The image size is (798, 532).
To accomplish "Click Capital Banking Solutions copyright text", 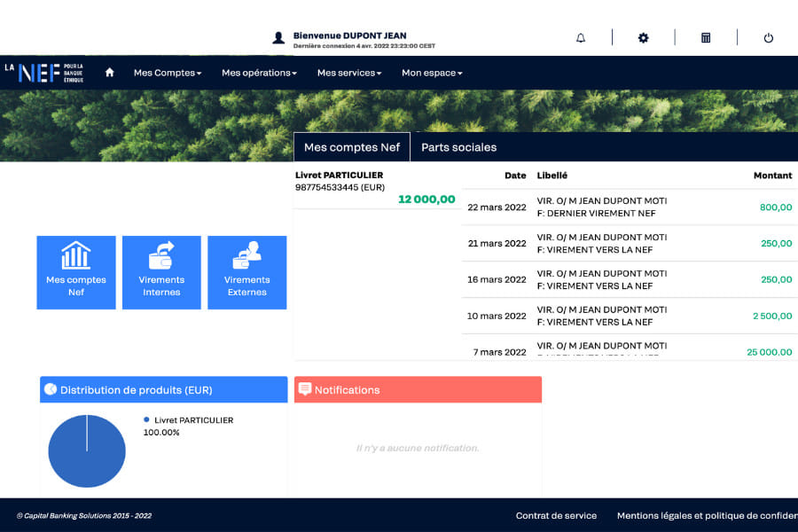I will 84,516.
